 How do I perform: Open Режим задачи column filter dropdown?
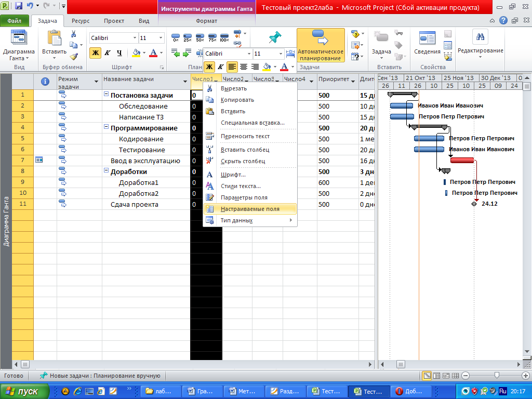point(96,82)
